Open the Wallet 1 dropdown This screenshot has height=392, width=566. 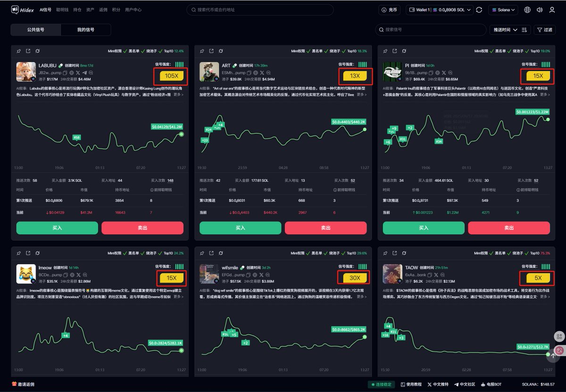pos(439,9)
